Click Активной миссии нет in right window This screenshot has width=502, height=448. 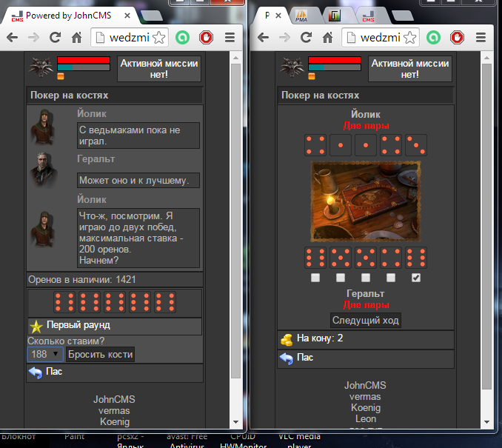coord(410,69)
